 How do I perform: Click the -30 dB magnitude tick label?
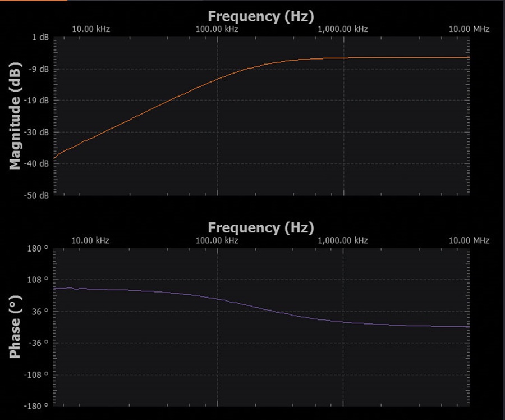click(36, 132)
